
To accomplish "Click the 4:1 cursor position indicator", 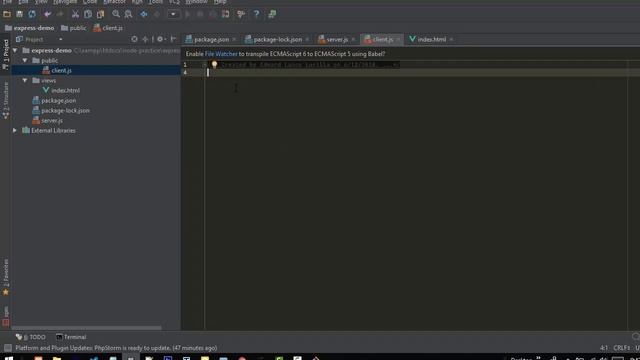I will 604,348.
